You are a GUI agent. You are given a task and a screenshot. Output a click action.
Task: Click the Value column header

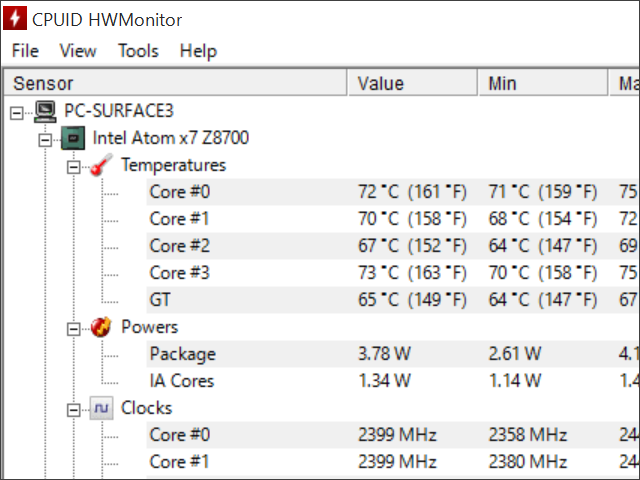click(412, 83)
